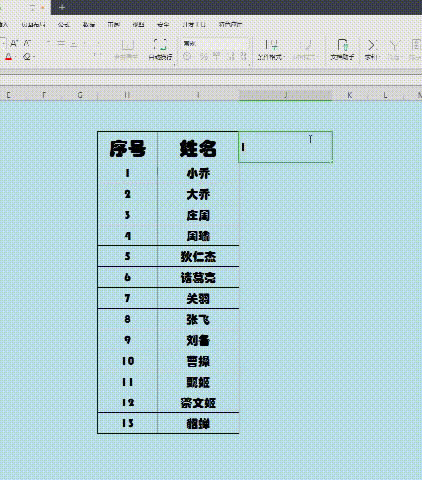Select the cell 狄仁杰
Viewport: 422px width, 480px height.
click(198, 256)
